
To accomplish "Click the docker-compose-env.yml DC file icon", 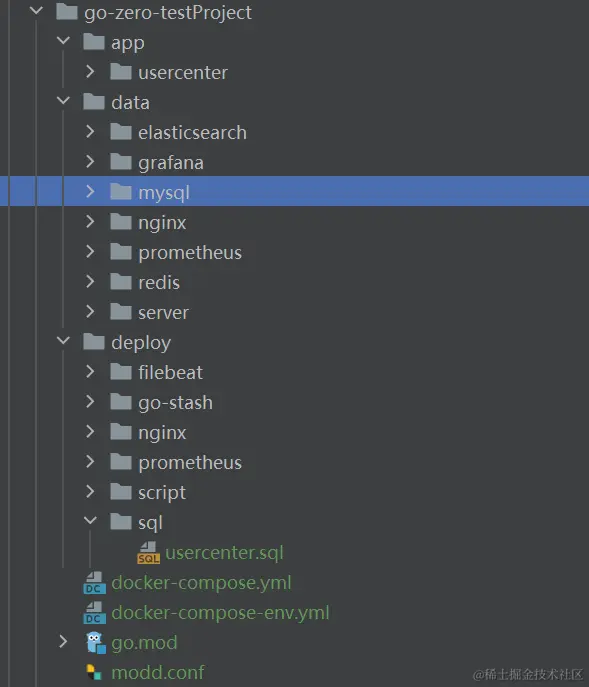I will coord(94,613).
